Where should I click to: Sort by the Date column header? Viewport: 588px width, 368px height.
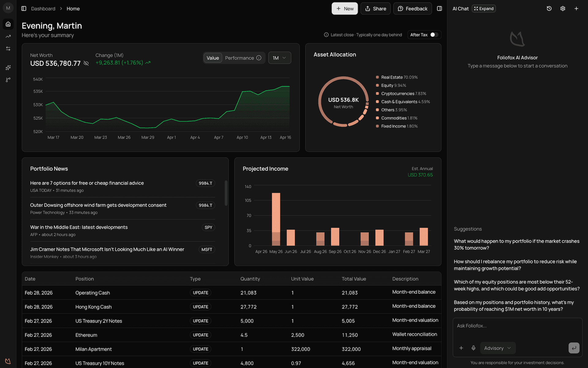pyautogui.click(x=30, y=279)
